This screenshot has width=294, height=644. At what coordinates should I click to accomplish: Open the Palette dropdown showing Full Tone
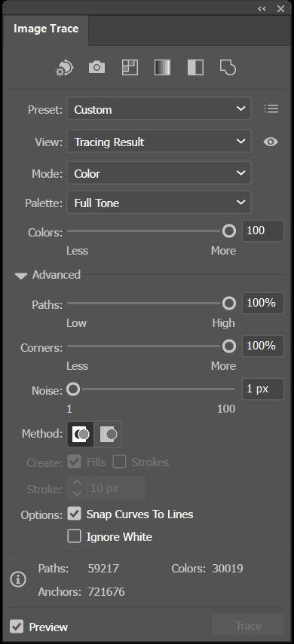[x=159, y=202]
